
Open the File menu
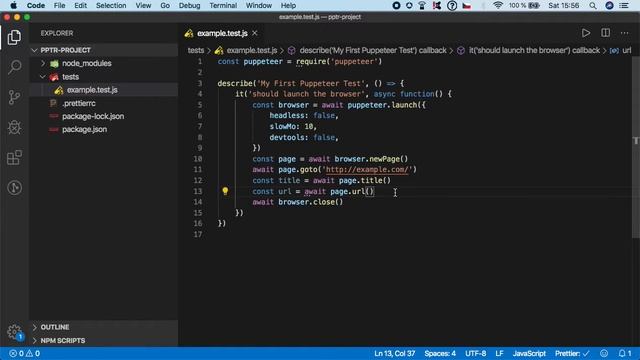pos(60,5)
